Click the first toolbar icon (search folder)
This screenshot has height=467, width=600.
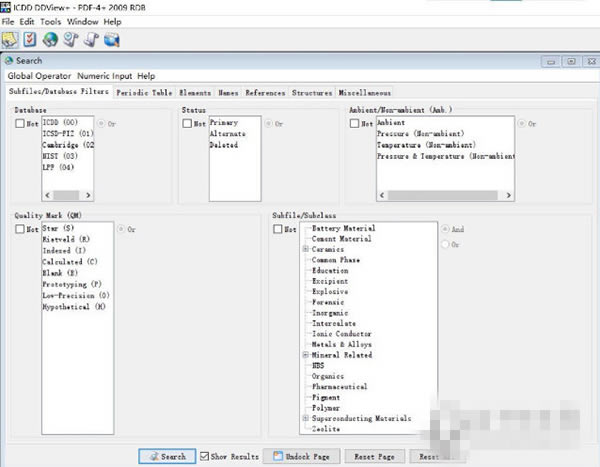(x=11, y=39)
